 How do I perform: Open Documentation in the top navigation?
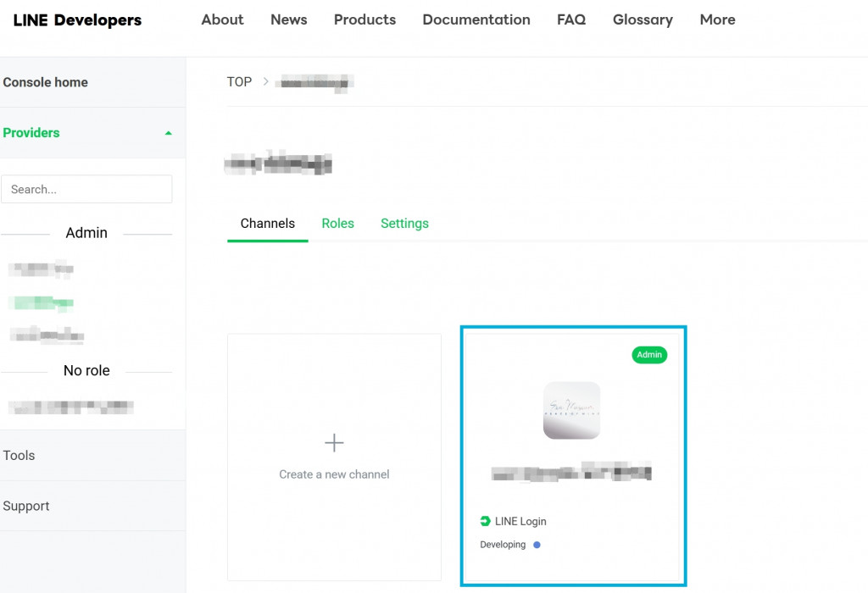pos(476,19)
